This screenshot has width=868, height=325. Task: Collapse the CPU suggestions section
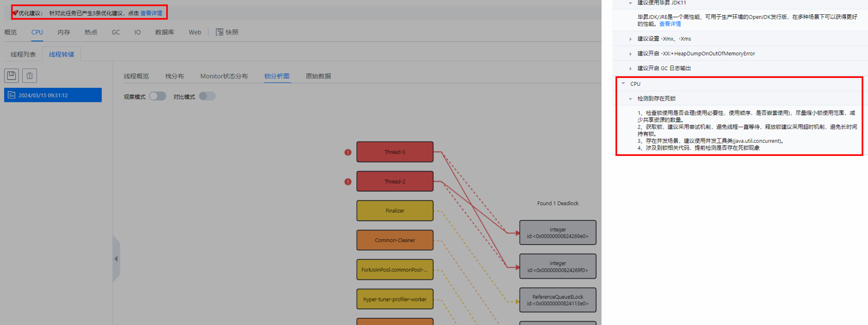coord(624,83)
